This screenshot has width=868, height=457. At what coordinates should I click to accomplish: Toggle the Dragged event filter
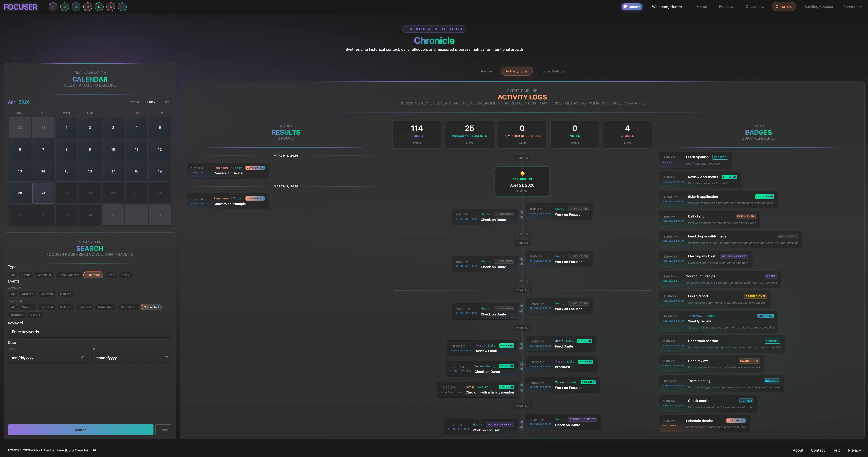17,315
